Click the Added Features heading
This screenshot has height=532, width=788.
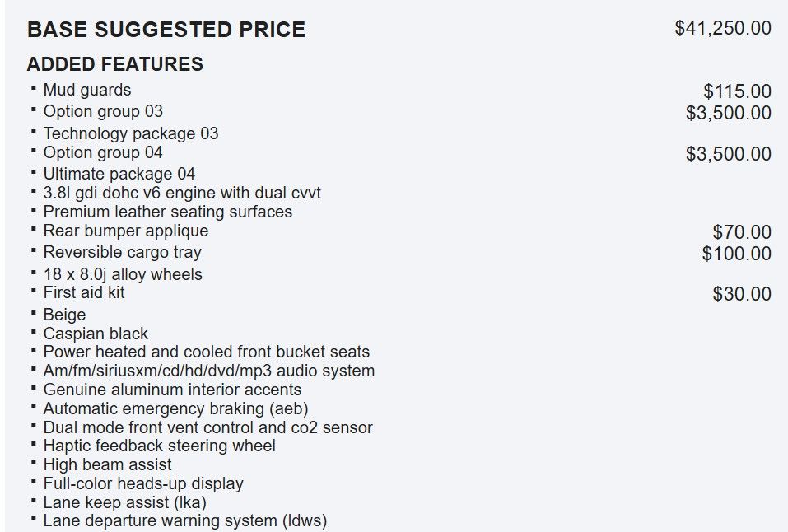114,64
